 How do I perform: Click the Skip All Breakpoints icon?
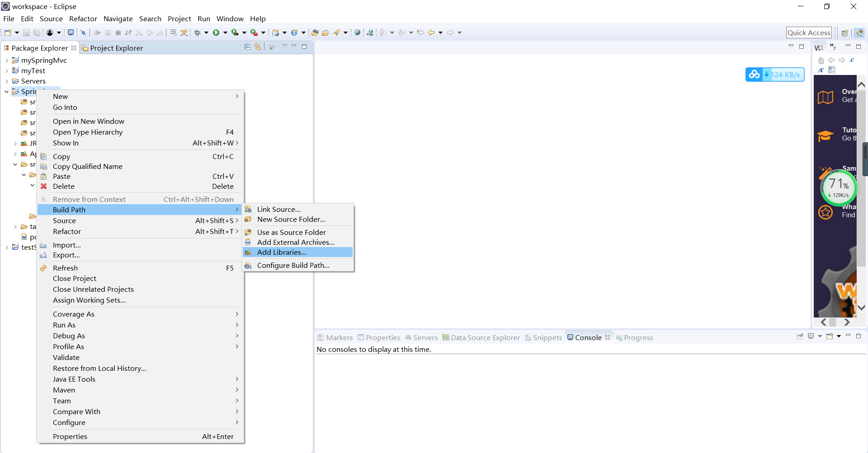(83, 33)
